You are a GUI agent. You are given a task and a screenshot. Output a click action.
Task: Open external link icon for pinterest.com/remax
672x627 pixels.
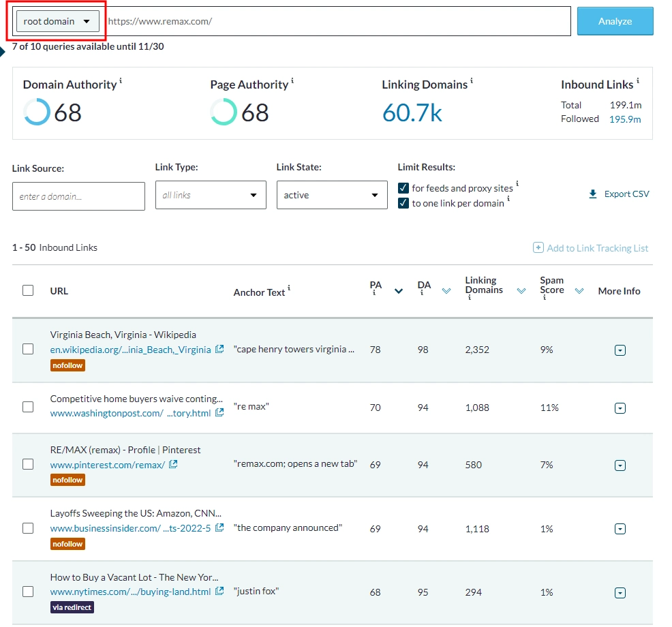(x=173, y=464)
